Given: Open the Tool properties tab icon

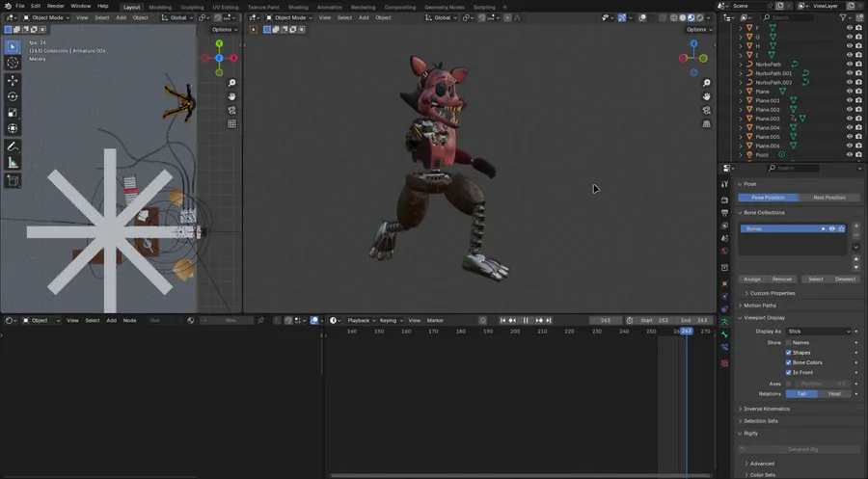Looking at the screenshot, I should click(724, 184).
